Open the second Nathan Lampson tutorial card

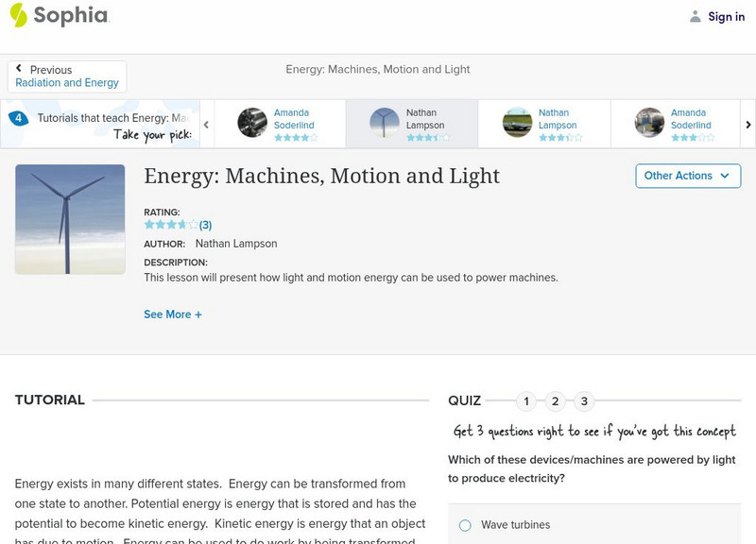[x=544, y=123]
